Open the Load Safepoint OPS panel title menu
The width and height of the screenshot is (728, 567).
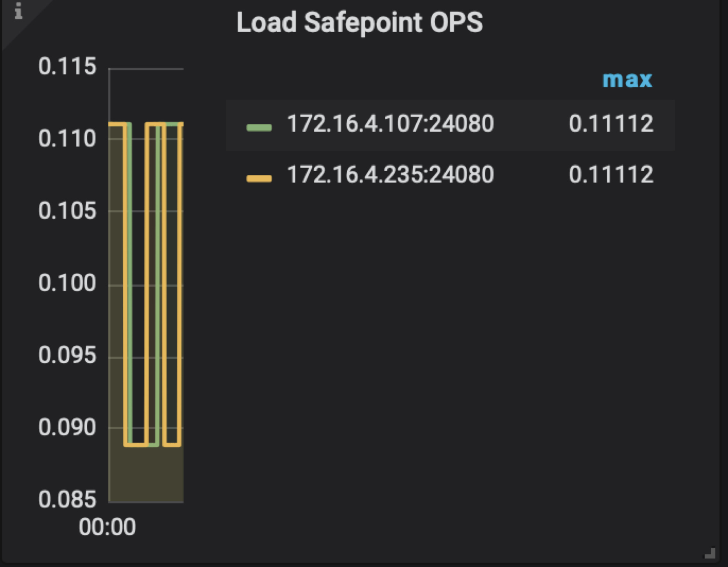coord(359,22)
